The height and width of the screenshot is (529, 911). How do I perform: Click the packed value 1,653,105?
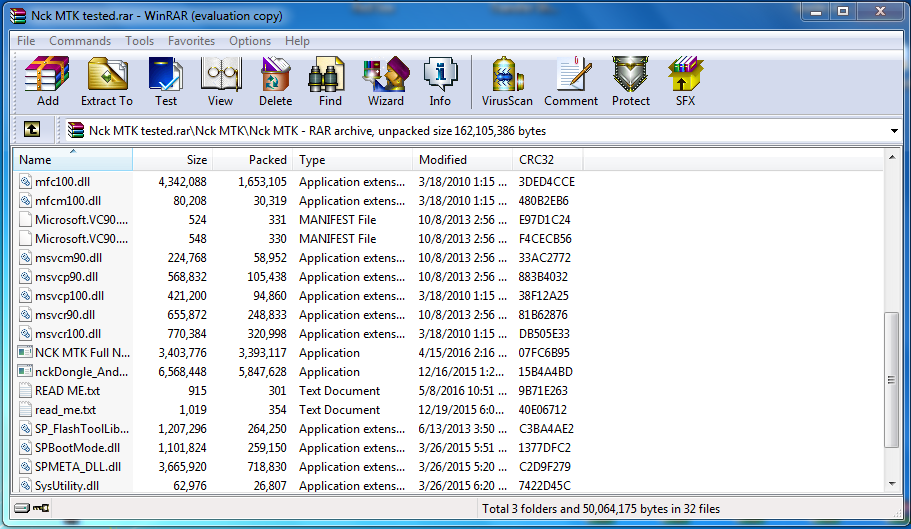click(x=262, y=181)
